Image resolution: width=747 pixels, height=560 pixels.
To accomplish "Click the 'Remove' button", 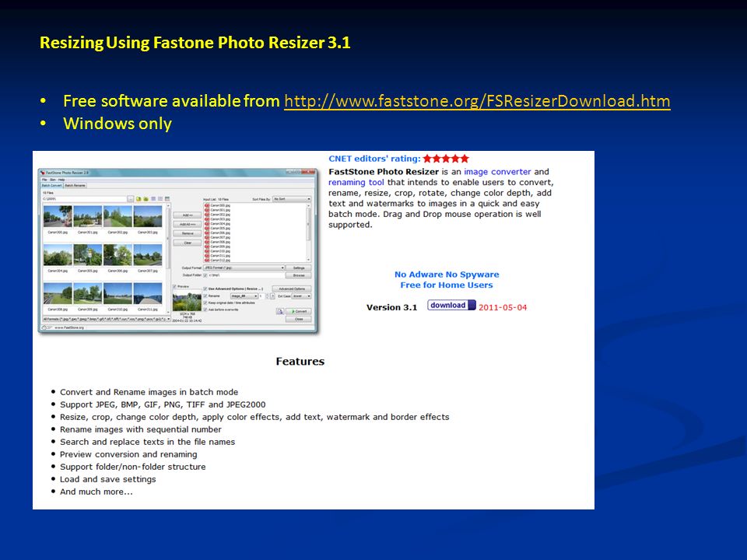I will click(x=188, y=233).
